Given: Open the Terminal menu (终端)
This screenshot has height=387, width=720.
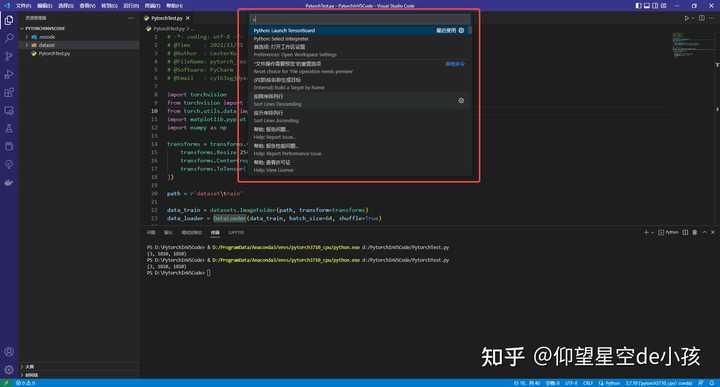Looking at the screenshot, I should pyautogui.click(x=152, y=6).
